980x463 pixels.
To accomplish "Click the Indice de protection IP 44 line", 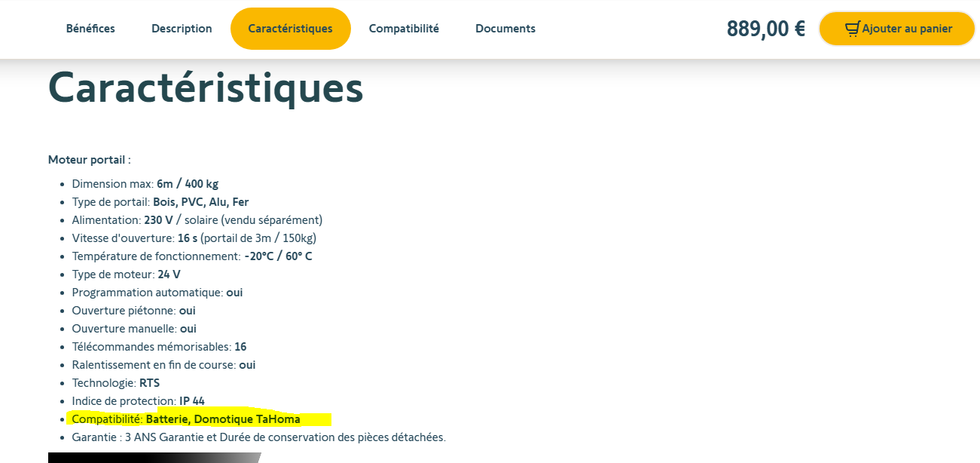I will pos(138,401).
